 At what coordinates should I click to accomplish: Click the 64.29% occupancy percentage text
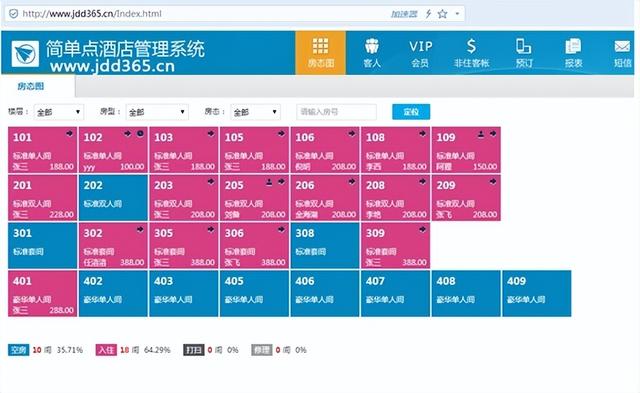point(157,350)
